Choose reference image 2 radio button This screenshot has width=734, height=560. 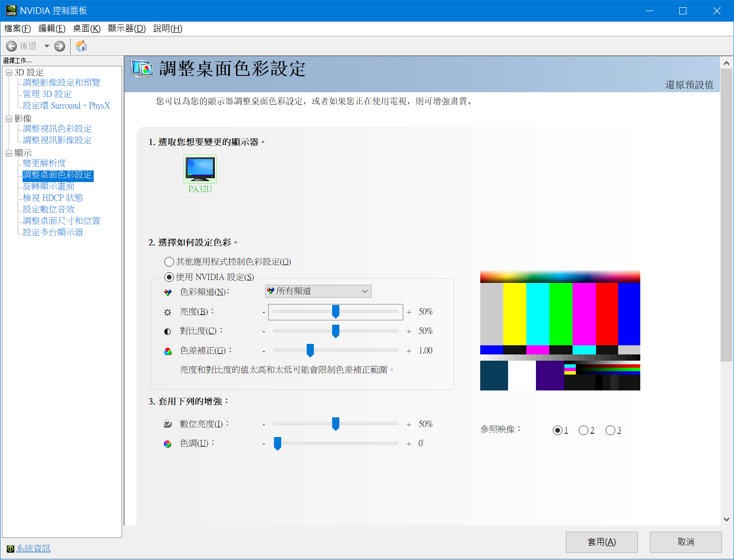584,430
